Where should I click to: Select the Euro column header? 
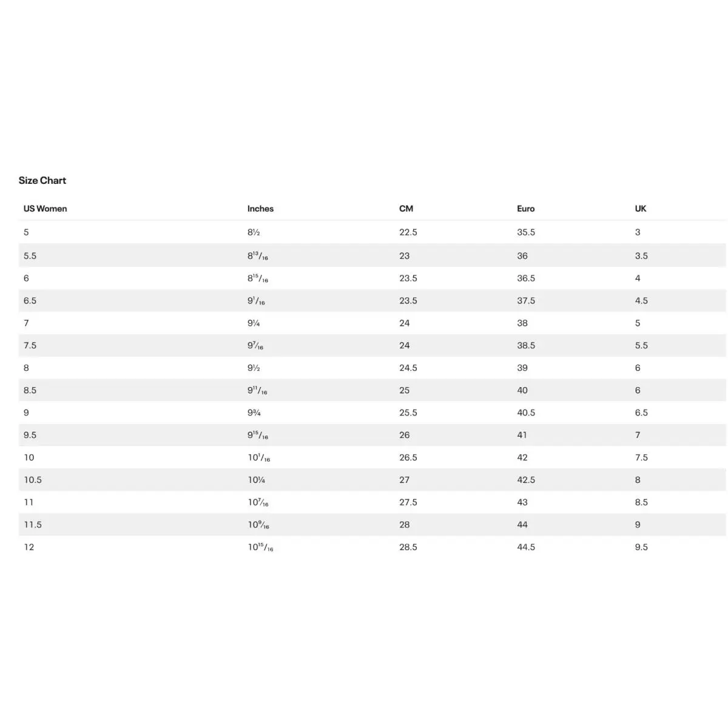click(x=526, y=209)
